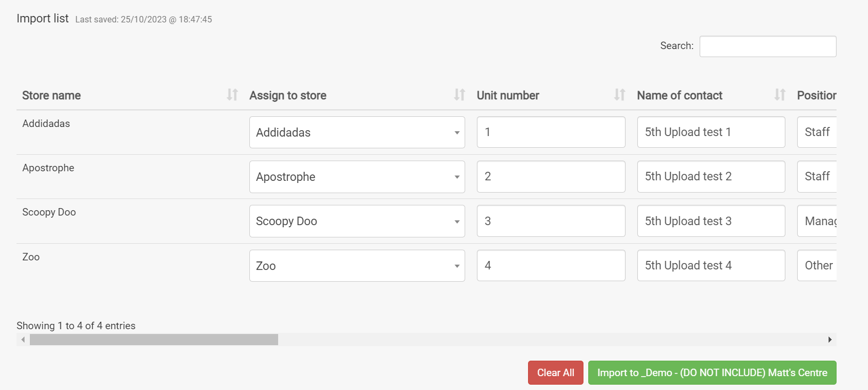Image resolution: width=868 pixels, height=390 pixels.
Task: Click sort arrows beside Assign to store
Action: [x=459, y=95]
